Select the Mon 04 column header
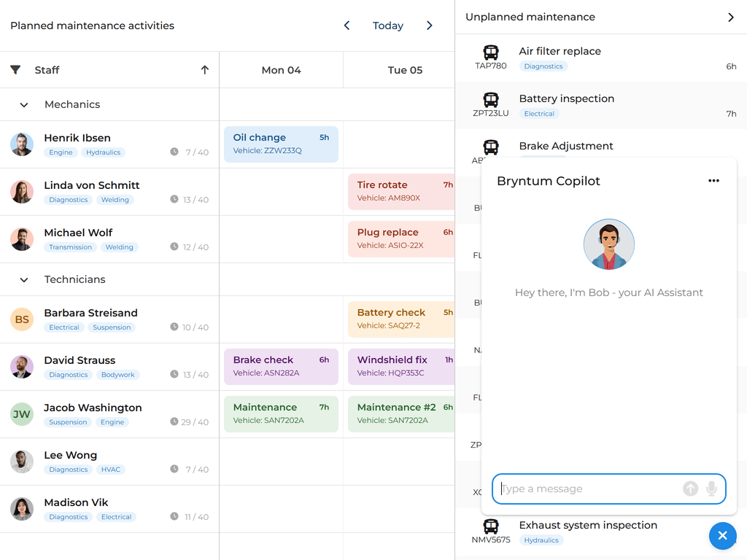 pyautogui.click(x=281, y=70)
